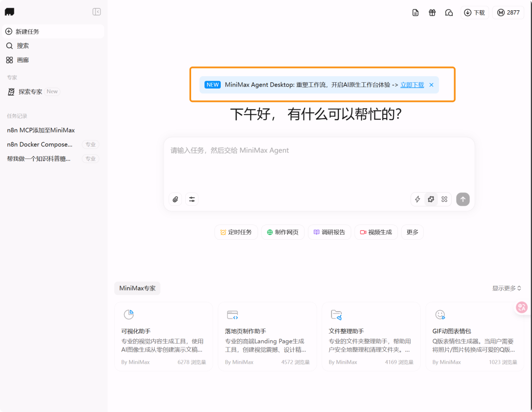Image resolution: width=532 pixels, height=412 pixels.
Task: Open the task 'n8n MCP添加至MiniMax' record
Action: [x=40, y=130]
